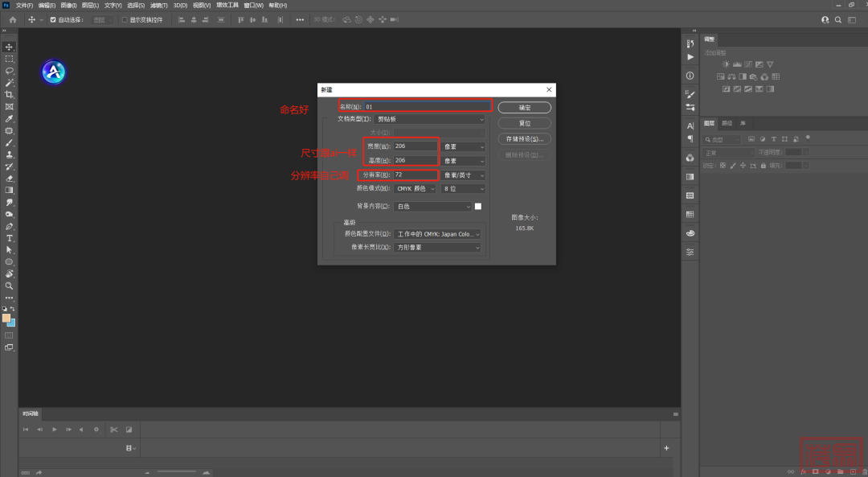
Task: Select the Brush tool in the toolbox
Action: [x=9, y=143]
